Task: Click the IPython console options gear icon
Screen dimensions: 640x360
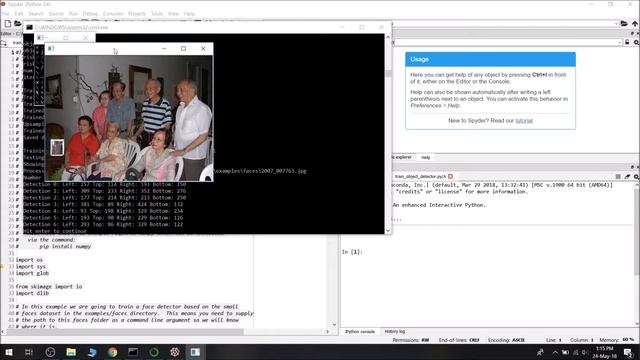Action: tap(636, 176)
